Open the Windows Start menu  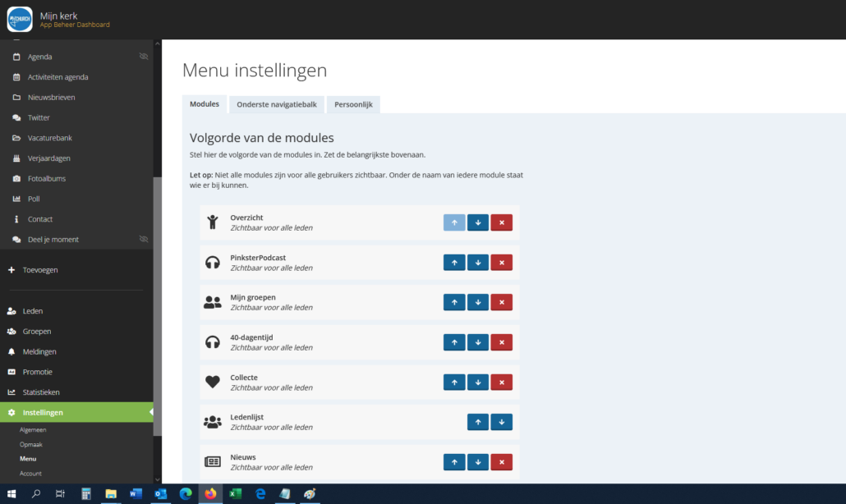pos(11,494)
